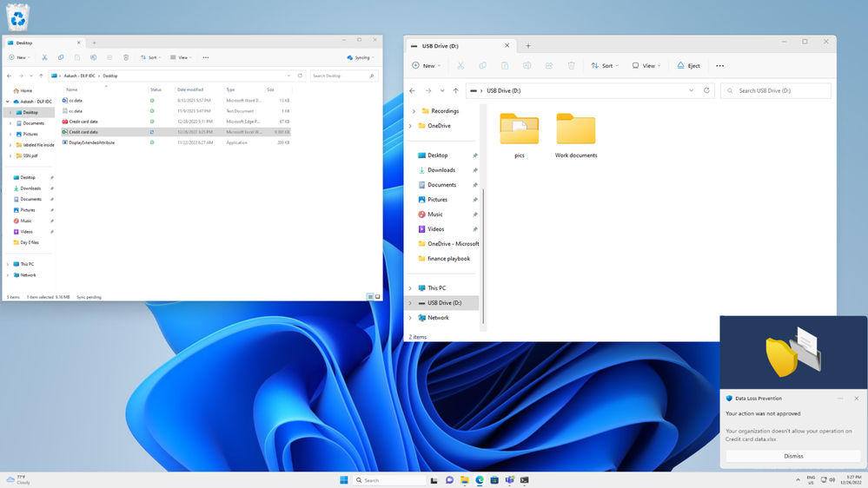Click Cut icon in Desktop window toolbar
The height and width of the screenshot is (488, 868).
45,57
